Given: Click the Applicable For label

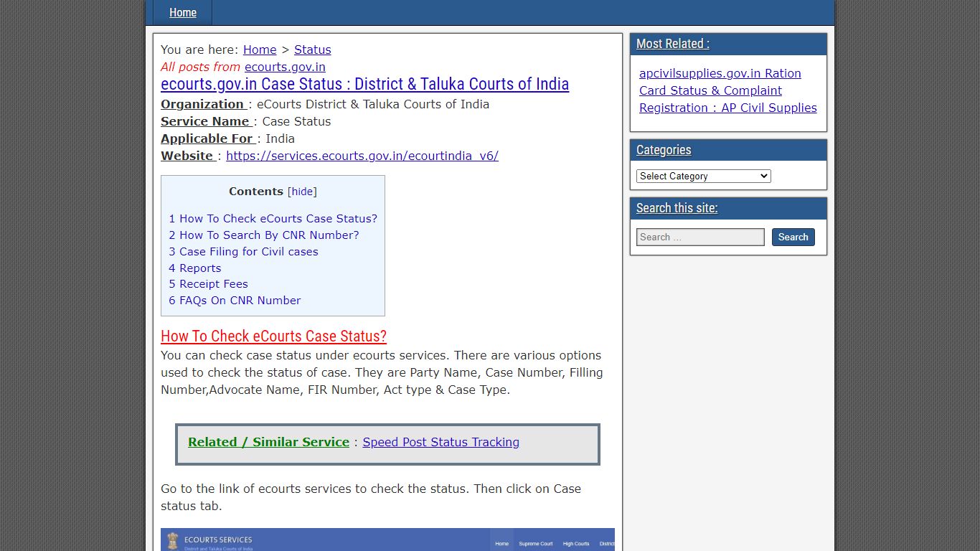Looking at the screenshot, I should pyautogui.click(x=207, y=138).
